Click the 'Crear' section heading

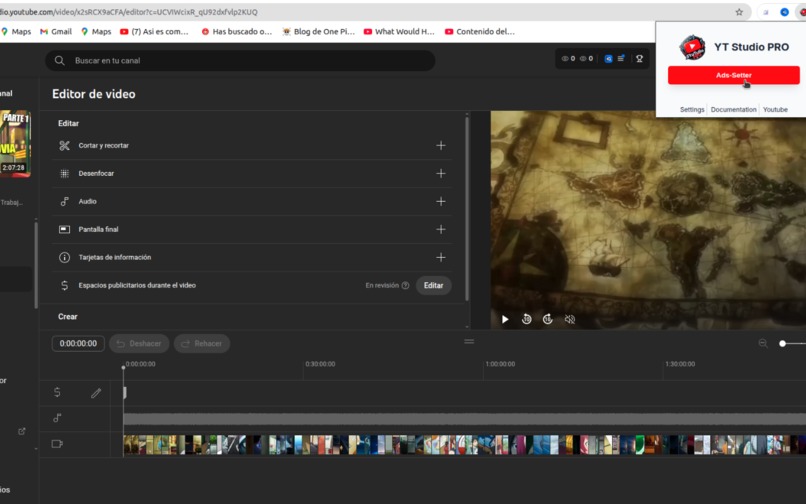click(68, 317)
